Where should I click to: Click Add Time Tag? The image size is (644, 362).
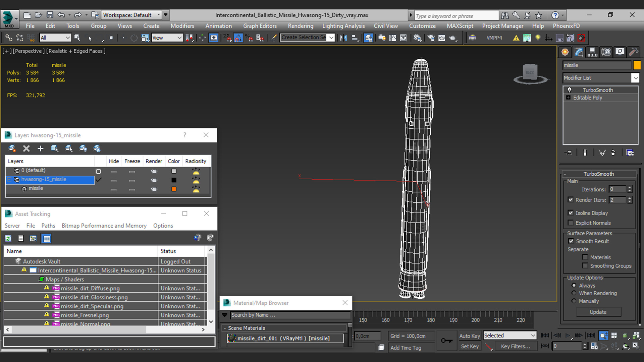pyautogui.click(x=406, y=348)
